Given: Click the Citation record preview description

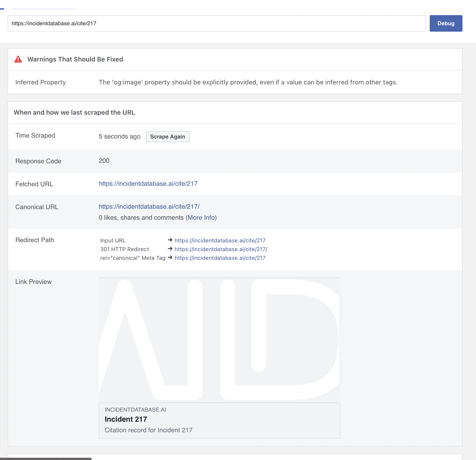Looking at the screenshot, I should tap(148, 430).
